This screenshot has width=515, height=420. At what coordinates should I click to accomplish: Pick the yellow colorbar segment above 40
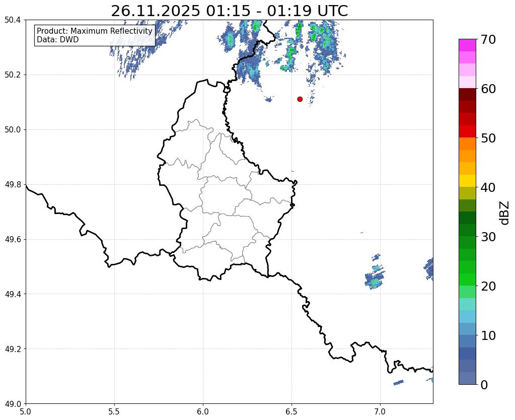[467, 181]
